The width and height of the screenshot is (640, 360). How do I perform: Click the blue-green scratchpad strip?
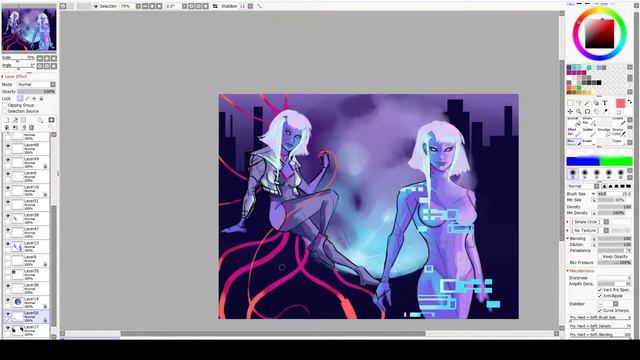coord(599,161)
